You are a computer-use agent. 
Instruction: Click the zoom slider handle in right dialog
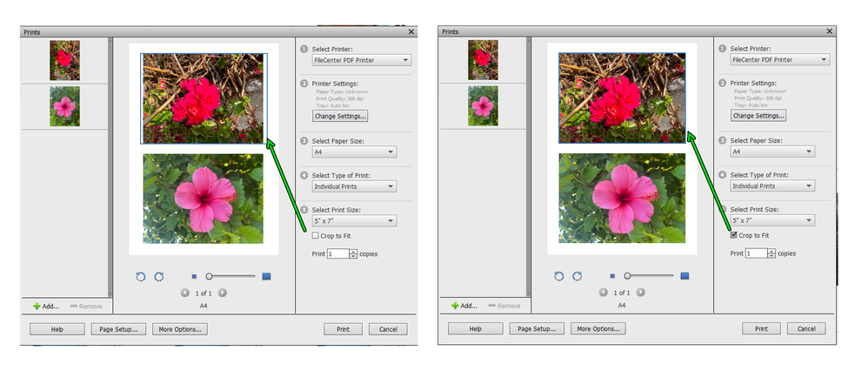point(627,275)
